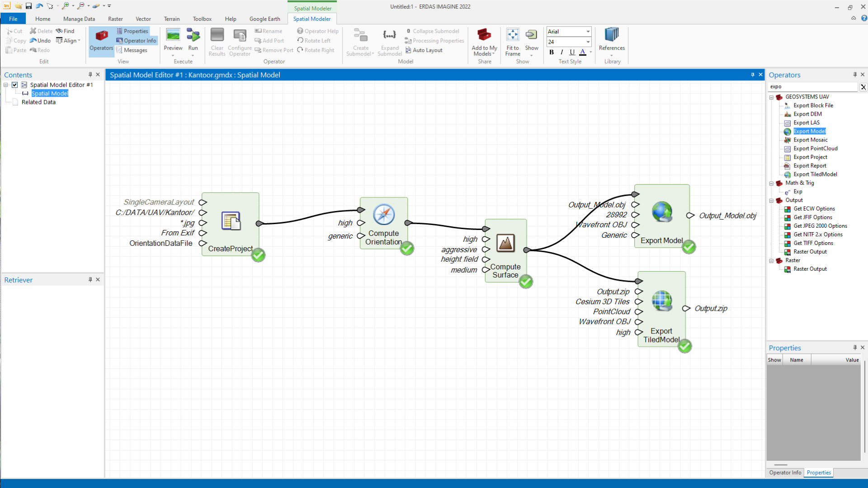
Task: Select Related Data in Contents
Action: [38, 102]
